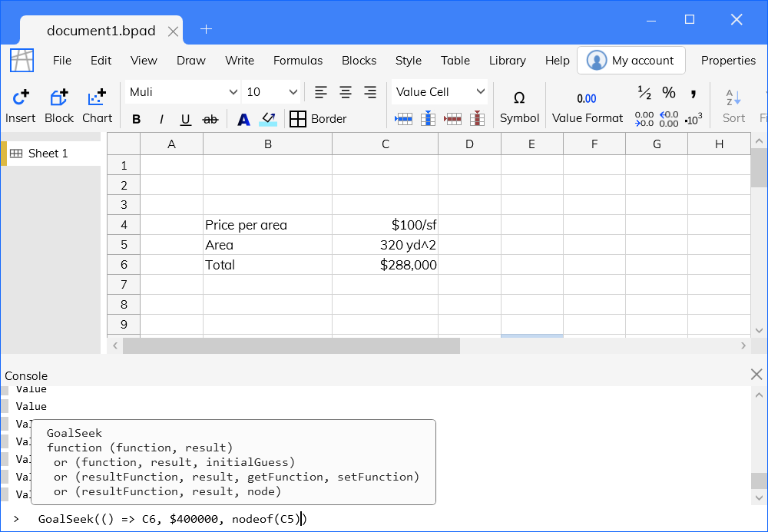Click the Block toolbar icon
The image size is (768, 532).
(x=59, y=106)
